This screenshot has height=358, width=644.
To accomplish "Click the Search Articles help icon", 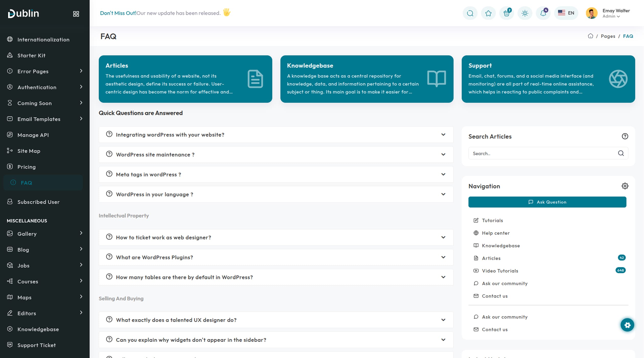I will point(625,136).
